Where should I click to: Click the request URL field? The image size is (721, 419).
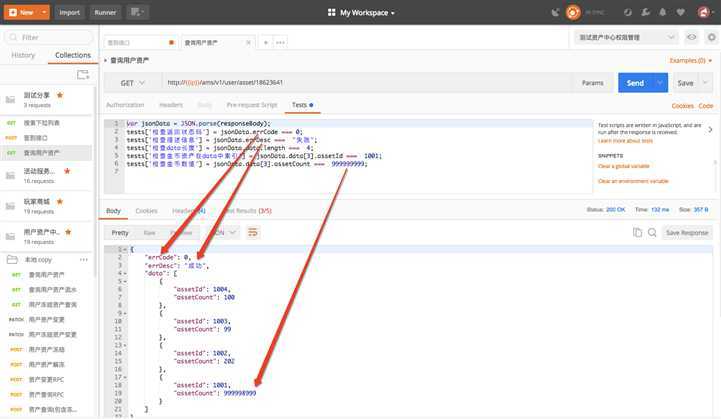pyautogui.click(x=366, y=83)
